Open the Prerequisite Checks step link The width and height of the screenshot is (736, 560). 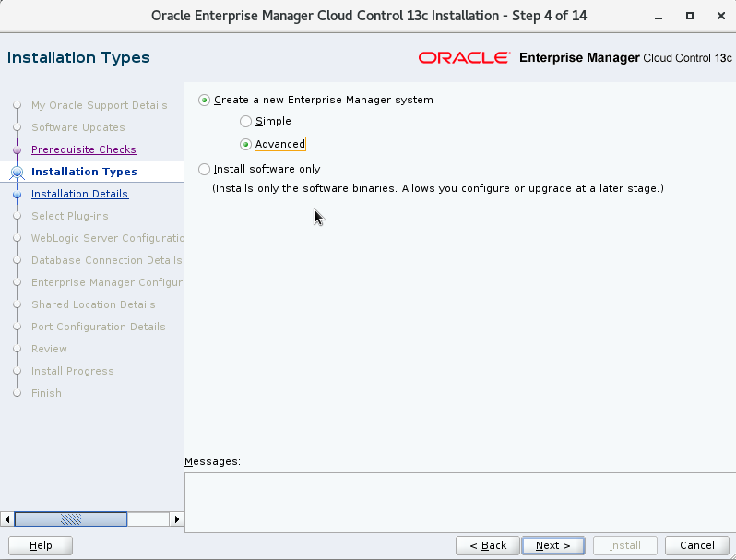84,149
